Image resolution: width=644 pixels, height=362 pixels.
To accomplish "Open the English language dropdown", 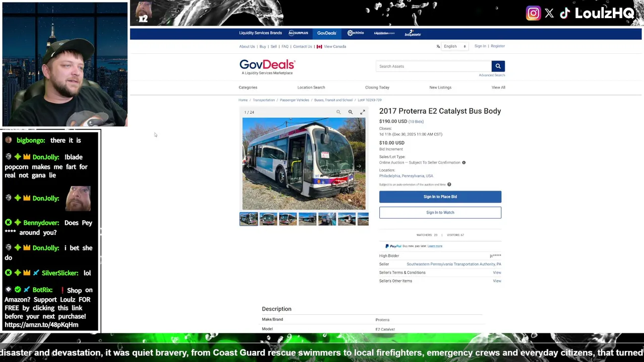I will [x=455, y=46].
